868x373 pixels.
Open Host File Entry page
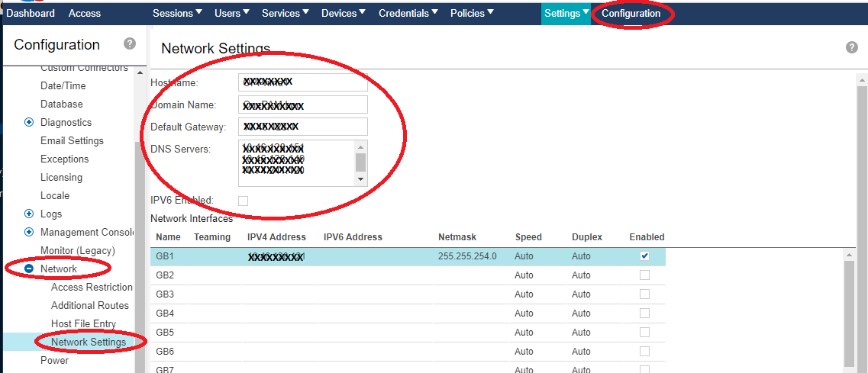[x=83, y=323]
